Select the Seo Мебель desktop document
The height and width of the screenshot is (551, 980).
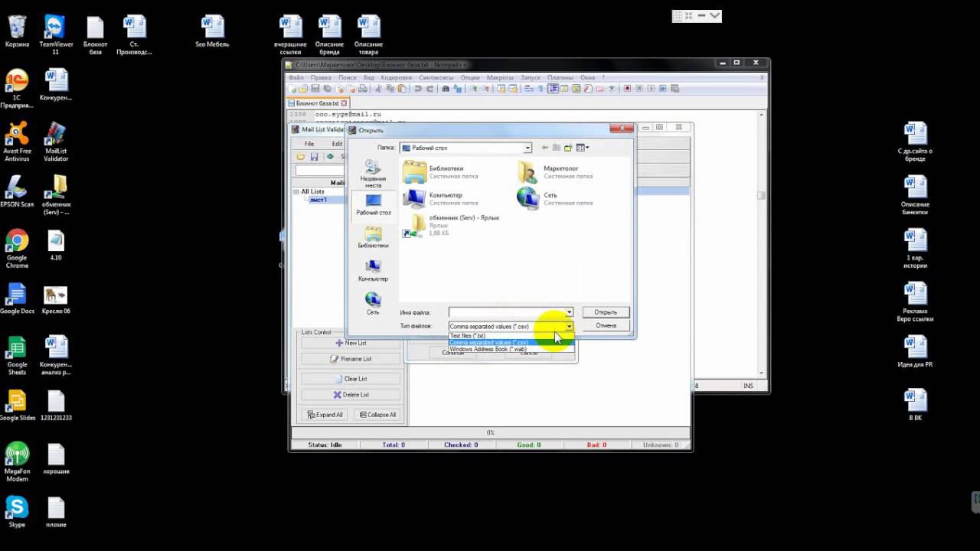tap(212, 32)
